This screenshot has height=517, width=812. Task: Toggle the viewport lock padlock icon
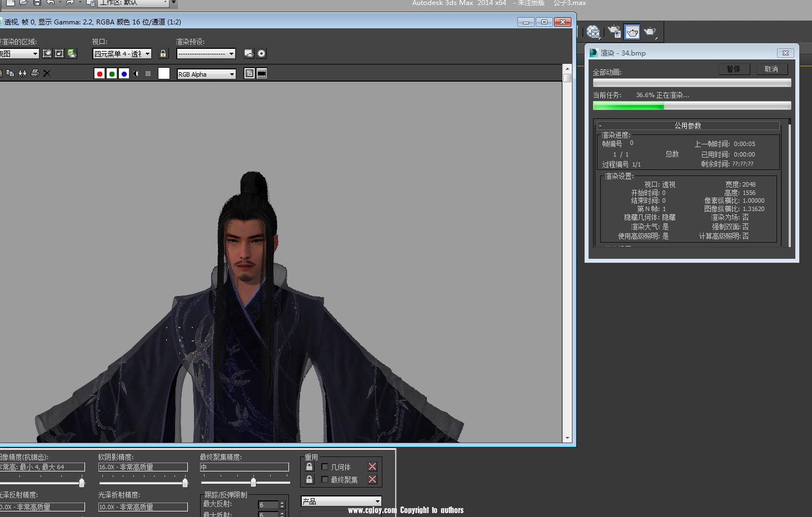point(163,53)
